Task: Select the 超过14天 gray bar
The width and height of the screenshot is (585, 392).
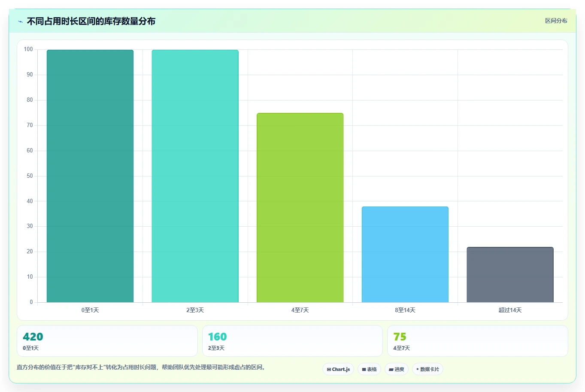Action: (x=510, y=275)
